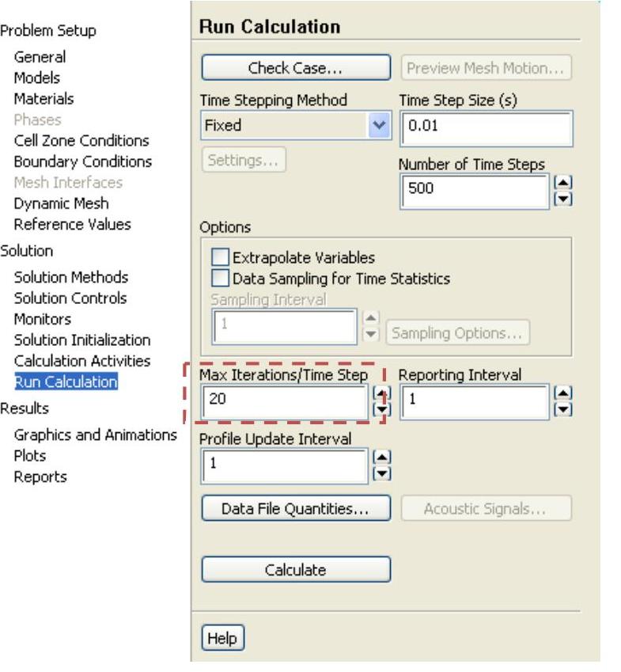621x672 pixels.
Task: Open Data File Quantities dialog
Action: (295, 509)
